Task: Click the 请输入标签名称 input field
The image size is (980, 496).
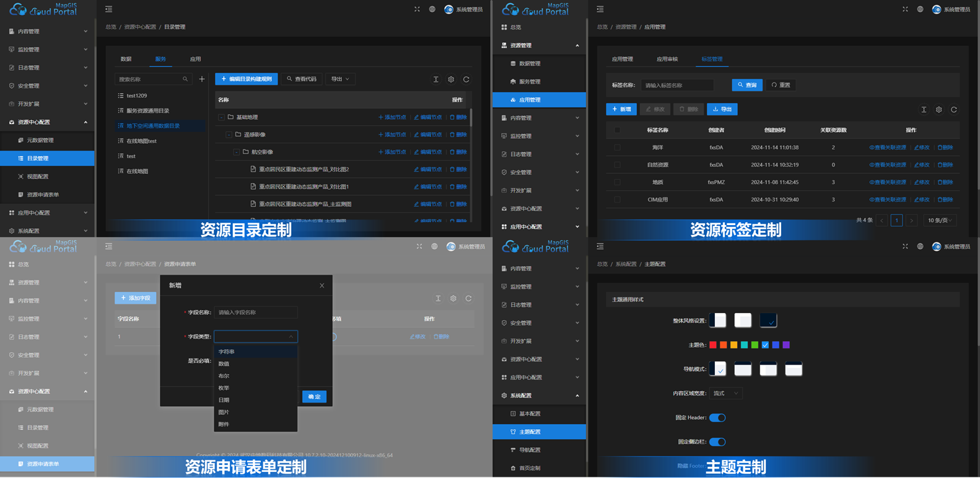Action: 677,85
